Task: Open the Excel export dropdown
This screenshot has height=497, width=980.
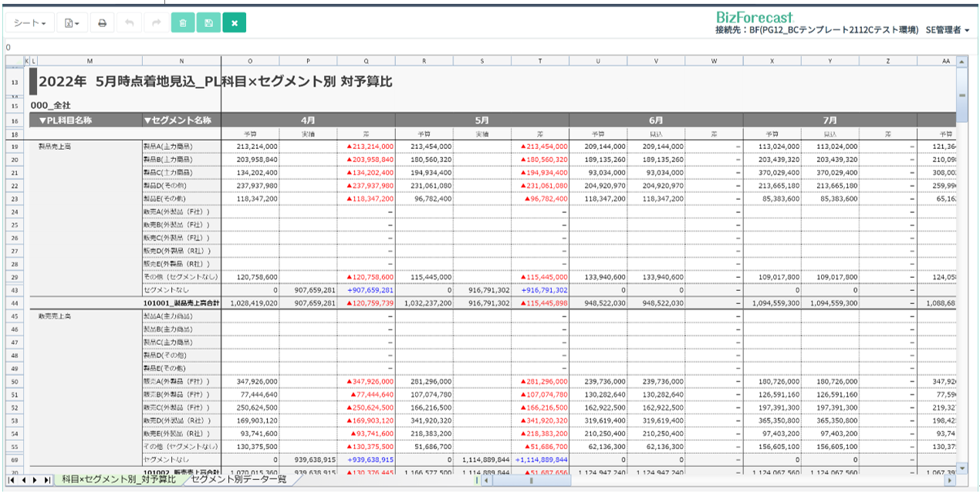Action: point(72,23)
